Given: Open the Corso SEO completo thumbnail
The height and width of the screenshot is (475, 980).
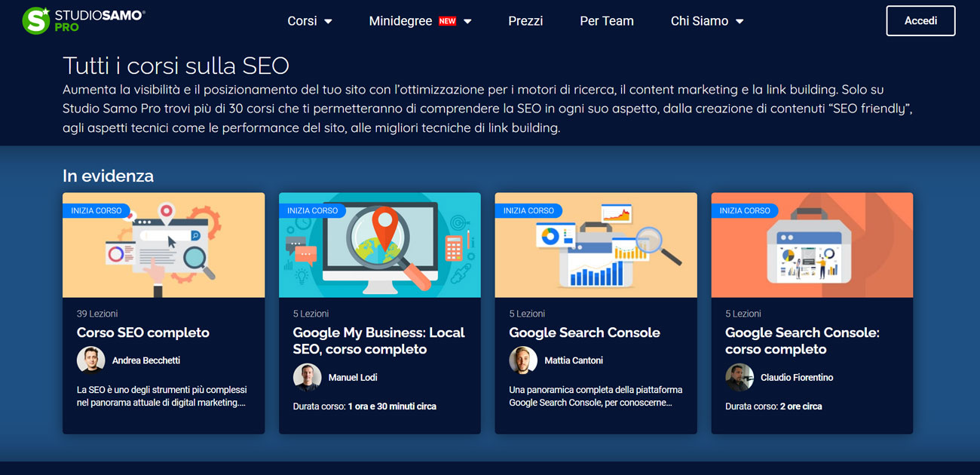Looking at the screenshot, I should pyautogui.click(x=164, y=245).
